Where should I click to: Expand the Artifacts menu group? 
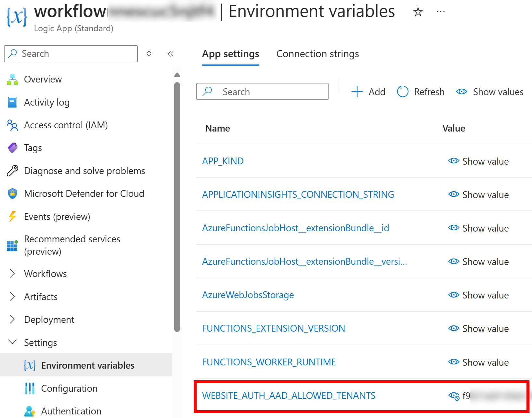coord(12,297)
